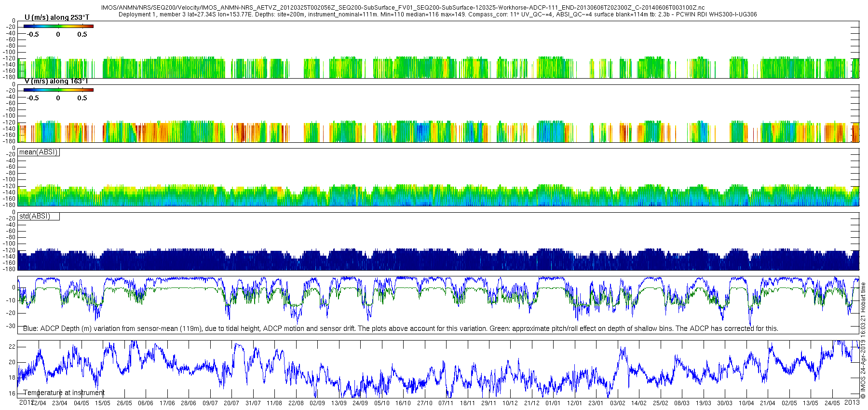The height and width of the screenshot is (410, 868).
Task: Click the '05/10' date tick label
Action: click(x=381, y=403)
